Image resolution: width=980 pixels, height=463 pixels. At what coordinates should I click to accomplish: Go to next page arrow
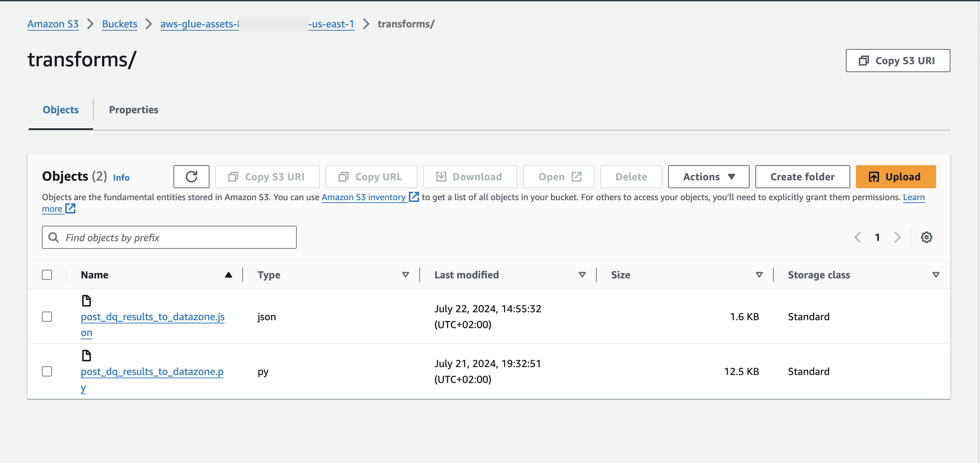(897, 237)
